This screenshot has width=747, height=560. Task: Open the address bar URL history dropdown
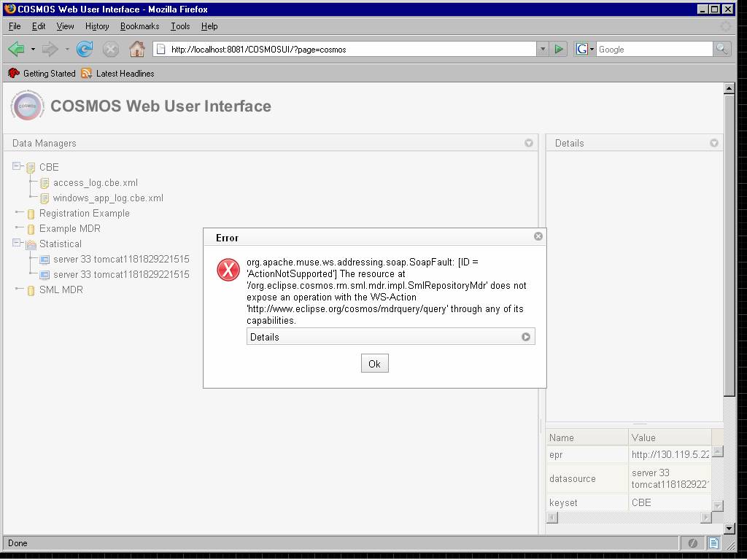(542, 49)
